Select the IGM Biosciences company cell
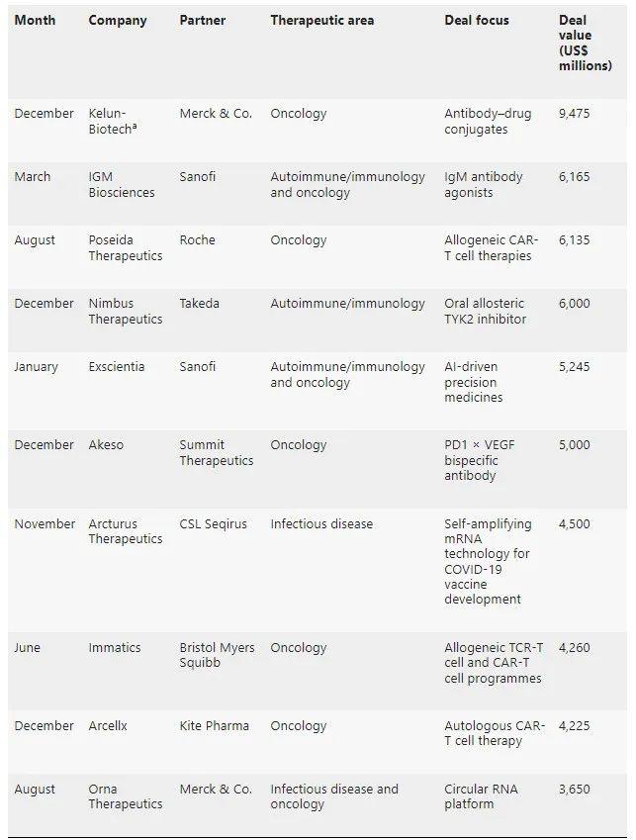The width and height of the screenshot is (636, 840). 121,184
